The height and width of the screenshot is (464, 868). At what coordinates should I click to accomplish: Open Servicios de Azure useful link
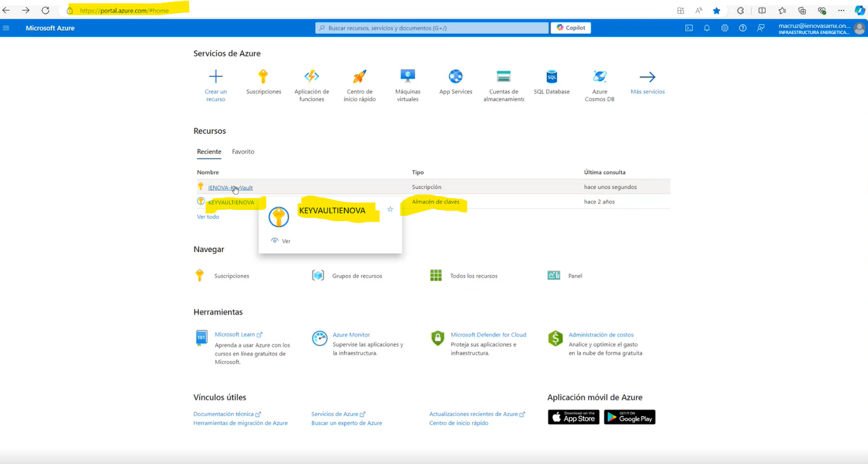point(338,414)
